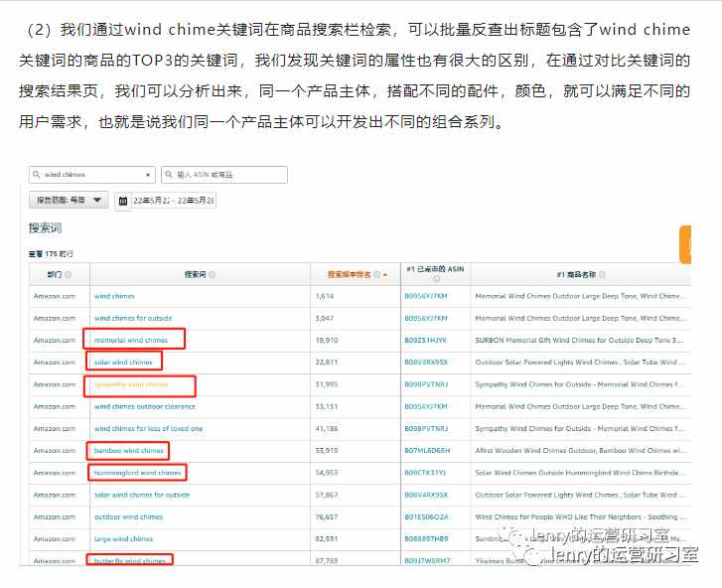Screen dimensions: 722x588
Task: Click the info icon next to #1 商品名称 header
Action: pos(602,274)
